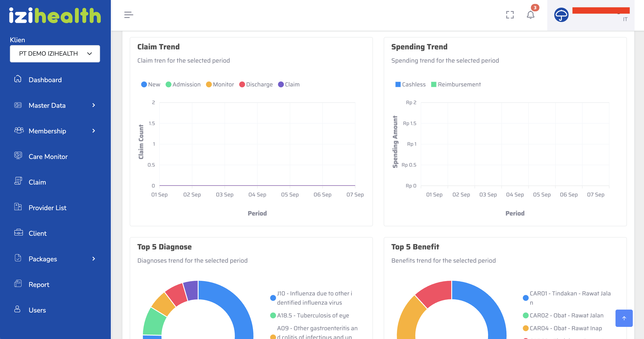The image size is (644, 339).
Task: Open the PT DEMO IZIHEALTH client dropdown
Action: pos(55,53)
